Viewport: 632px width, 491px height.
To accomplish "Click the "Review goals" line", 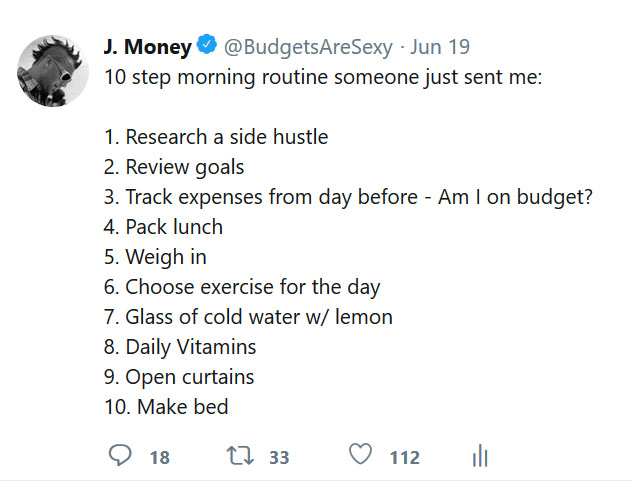I will (174, 167).
